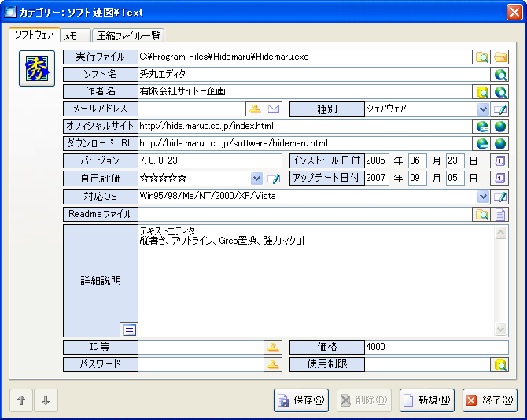Click the ソフト名 input field
This screenshot has height=420, width=527.
(315, 75)
